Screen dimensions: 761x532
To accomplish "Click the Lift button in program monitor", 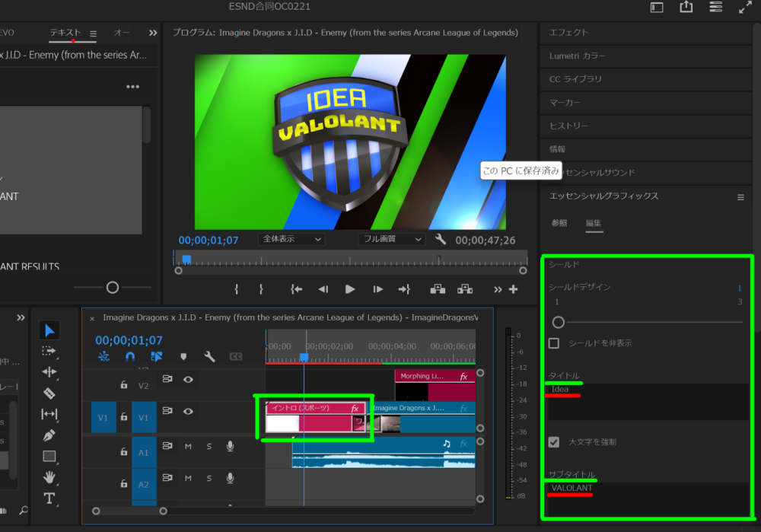I will tap(438, 289).
